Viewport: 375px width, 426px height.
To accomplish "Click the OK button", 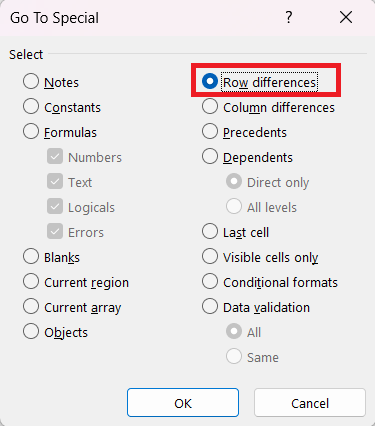I will coord(183,403).
